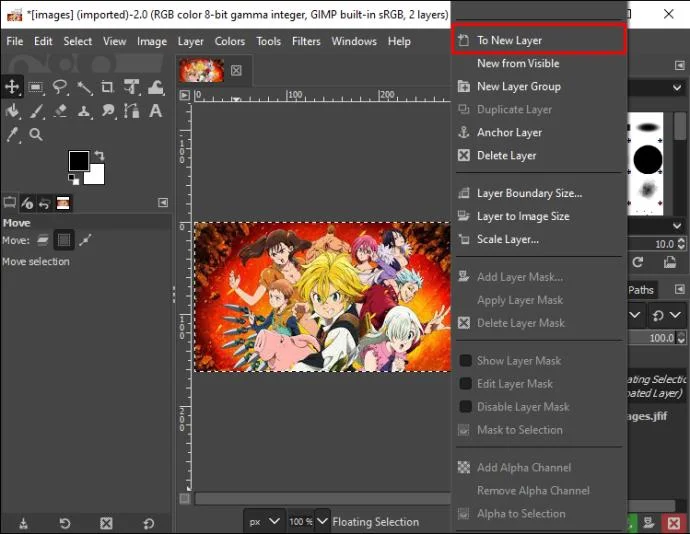The height and width of the screenshot is (534, 690).
Task: Open brush as image icon
Action: coord(670,262)
